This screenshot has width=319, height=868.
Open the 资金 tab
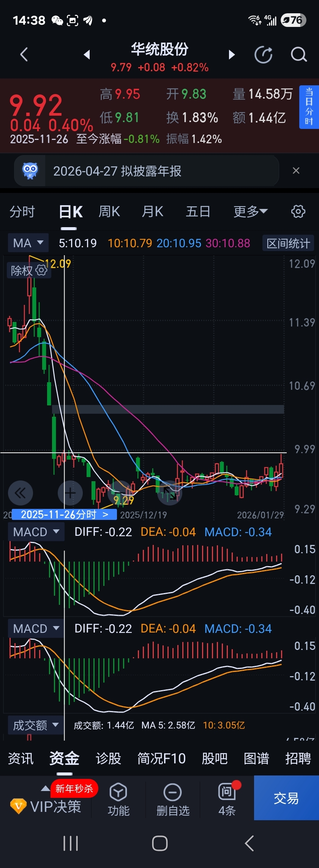(x=64, y=758)
